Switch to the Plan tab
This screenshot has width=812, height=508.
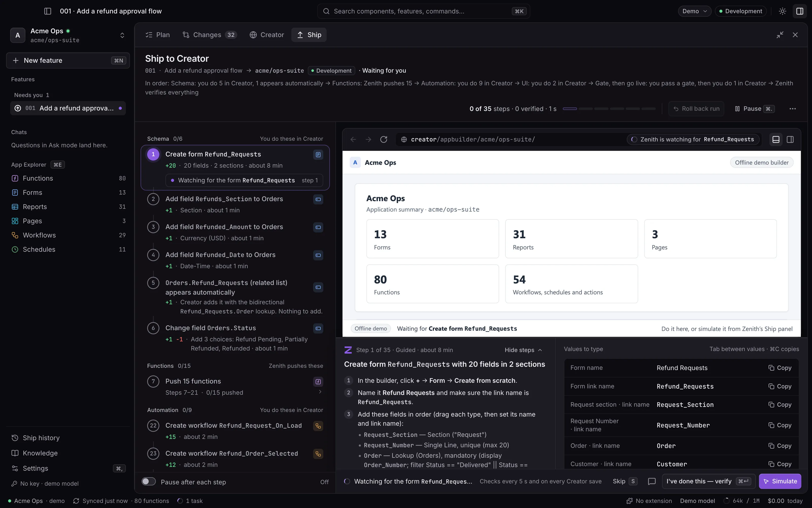(158, 35)
